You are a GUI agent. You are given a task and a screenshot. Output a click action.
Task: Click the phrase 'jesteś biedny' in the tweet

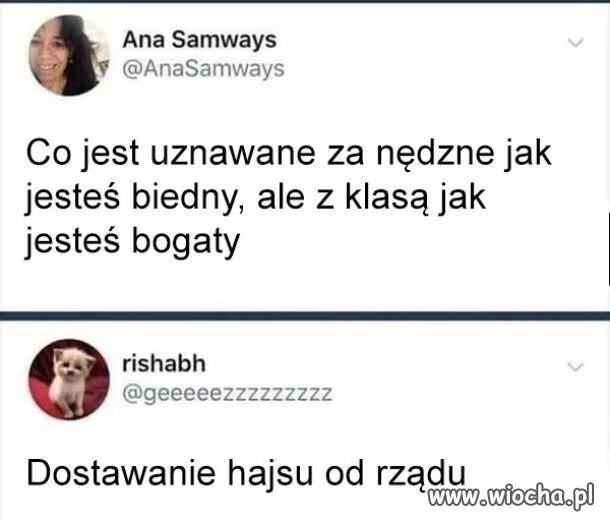click(131, 198)
